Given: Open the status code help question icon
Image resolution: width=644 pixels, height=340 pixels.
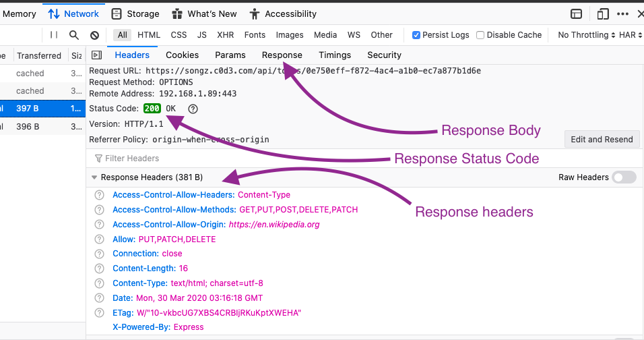Looking at the screenshot, I should coord(193,109).
